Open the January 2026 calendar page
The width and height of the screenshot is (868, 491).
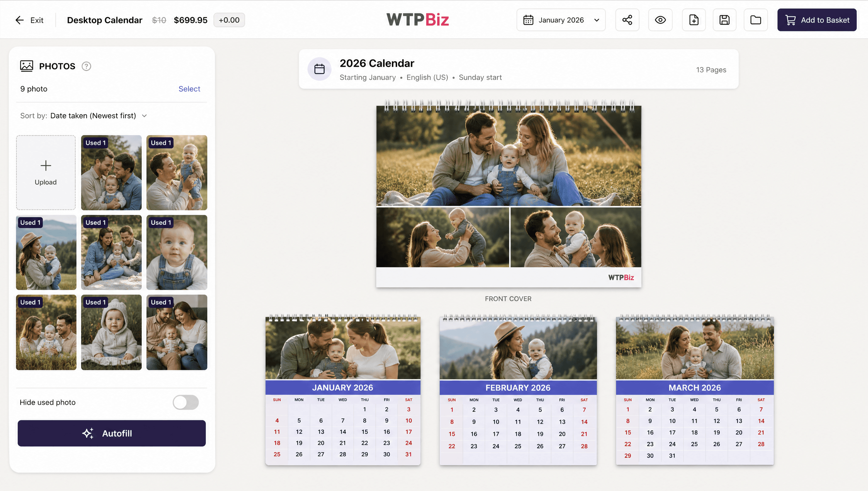[x=343, y=390]
